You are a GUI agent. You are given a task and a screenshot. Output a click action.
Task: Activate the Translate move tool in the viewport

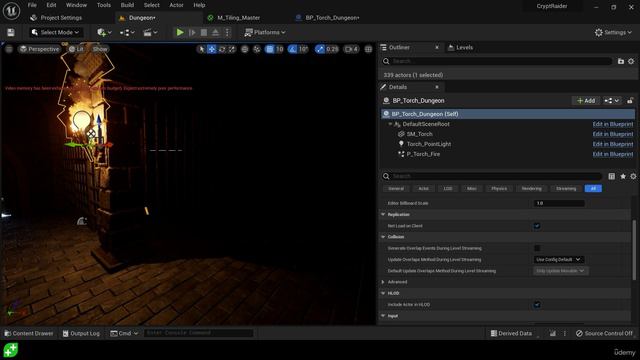212,49
